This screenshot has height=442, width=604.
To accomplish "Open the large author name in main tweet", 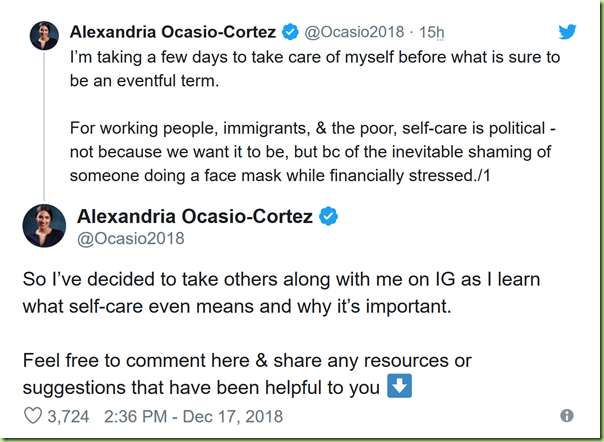I will [x=195, y=216].
